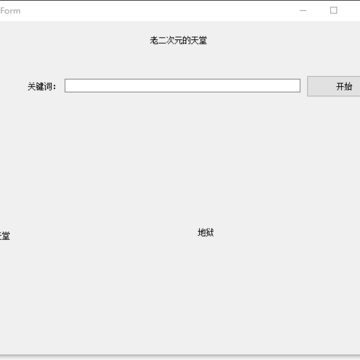
Task: Focus the 关键词 text input field
Action: [182, 86]
